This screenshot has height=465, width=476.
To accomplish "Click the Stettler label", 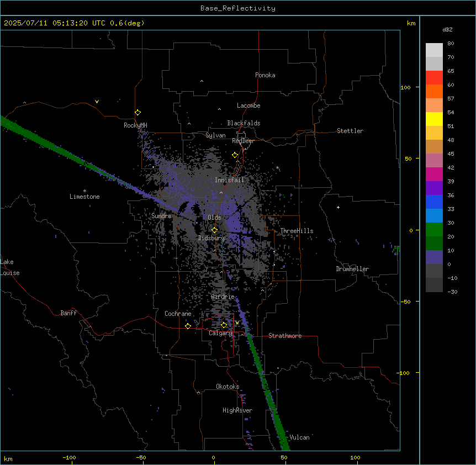I will (x=350, y=131).
